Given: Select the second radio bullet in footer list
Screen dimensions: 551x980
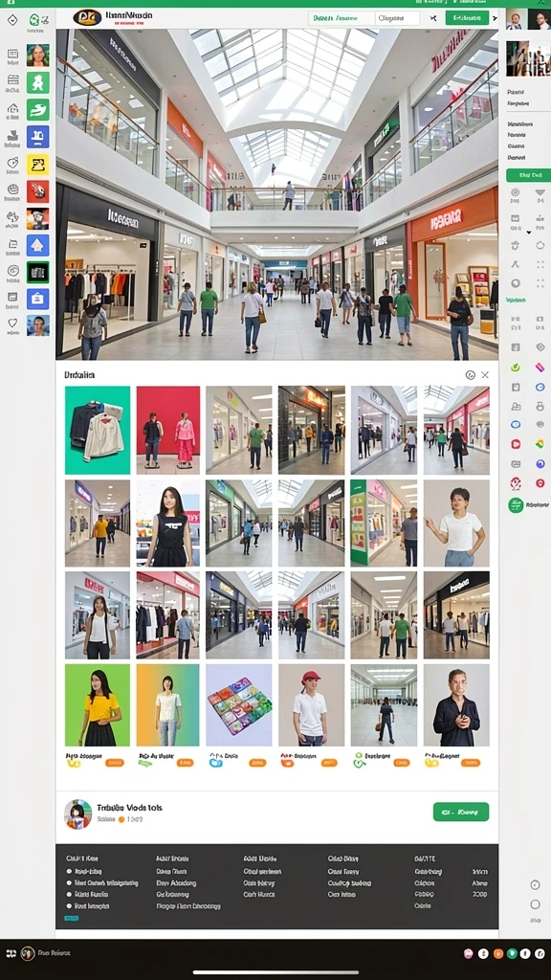Looking at the screenshot, I should tap(69, 883).
